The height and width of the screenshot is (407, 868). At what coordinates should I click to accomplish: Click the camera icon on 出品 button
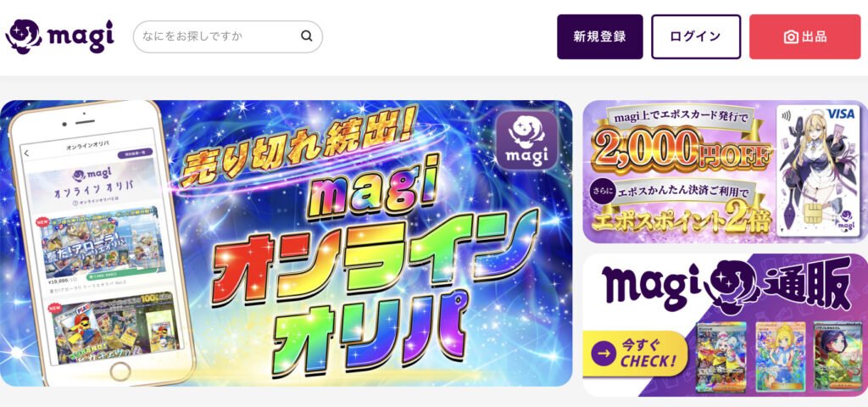click(791, 37)
